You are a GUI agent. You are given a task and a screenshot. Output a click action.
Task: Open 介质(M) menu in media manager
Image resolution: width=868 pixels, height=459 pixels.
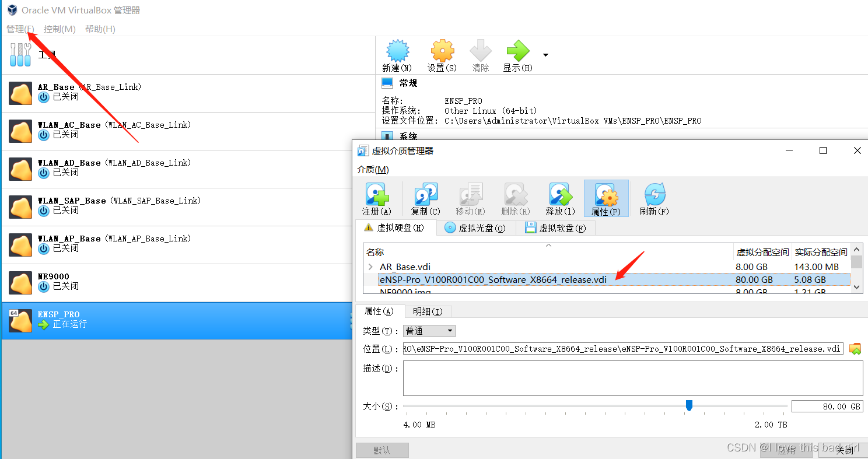[x=373, y=169]
